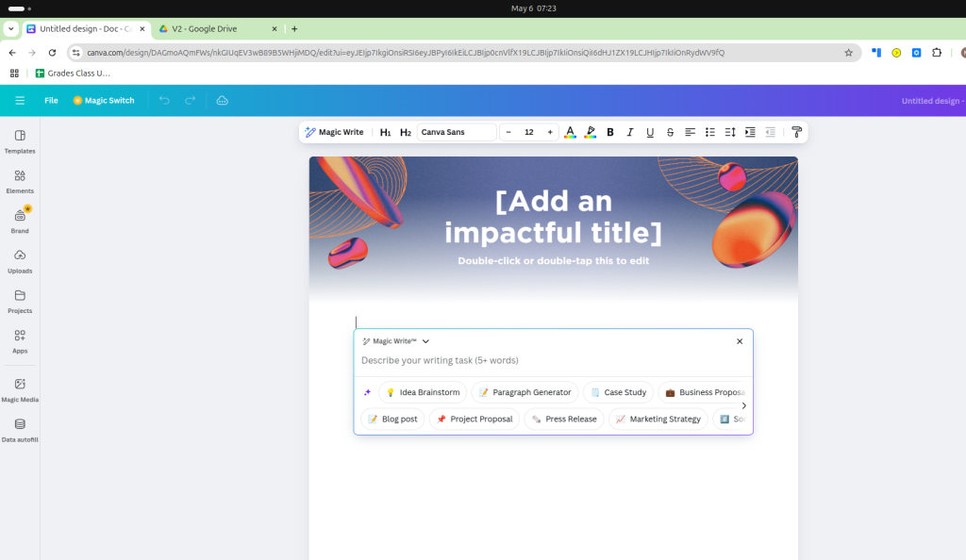The image size is (966, 560).
Task: Open the tab search dropdown arrow
Action: pos(11,29)
